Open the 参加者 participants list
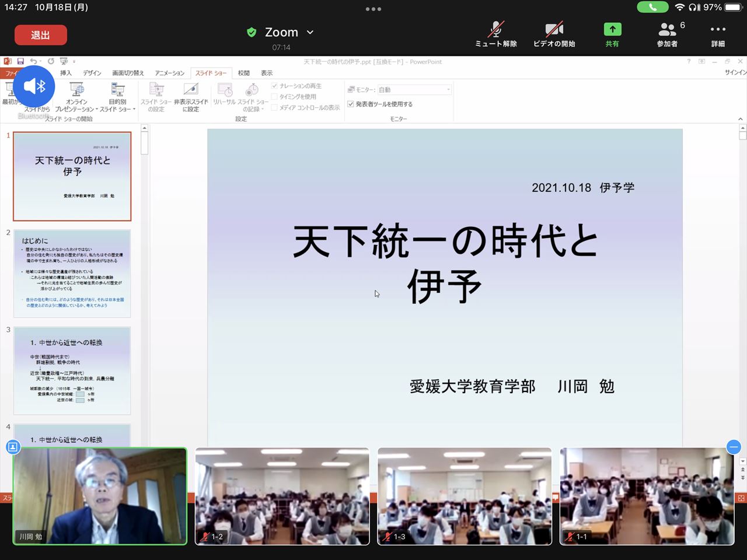This screenshot has height=560, width=747. tap(668, 34)
